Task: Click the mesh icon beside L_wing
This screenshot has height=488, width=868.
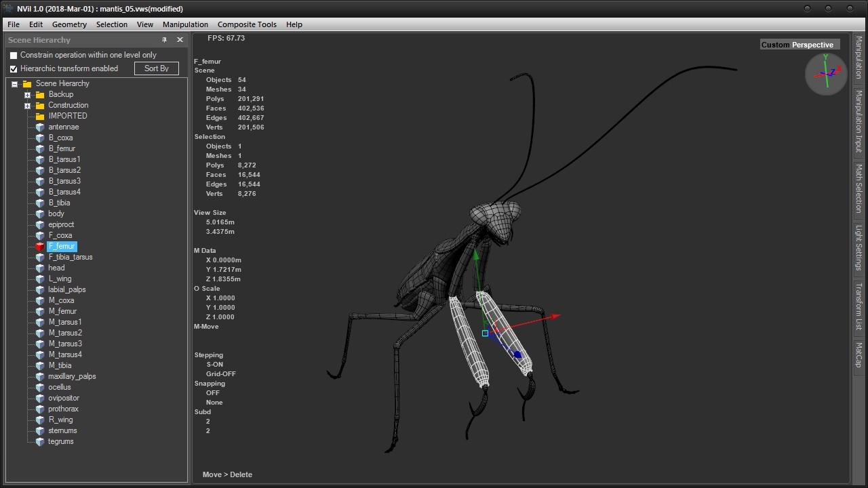Action: coord(40,279)
